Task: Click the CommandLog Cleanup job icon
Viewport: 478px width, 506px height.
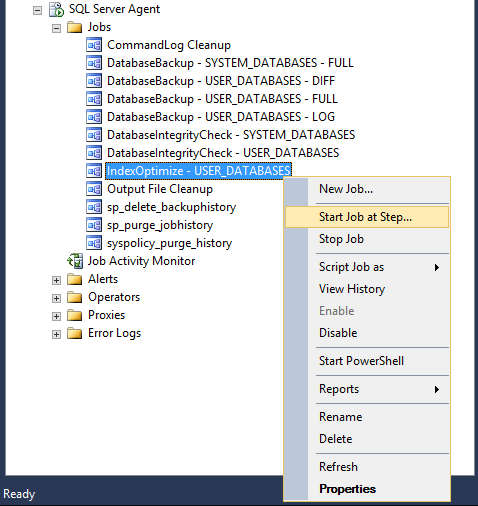Action: 94,45
